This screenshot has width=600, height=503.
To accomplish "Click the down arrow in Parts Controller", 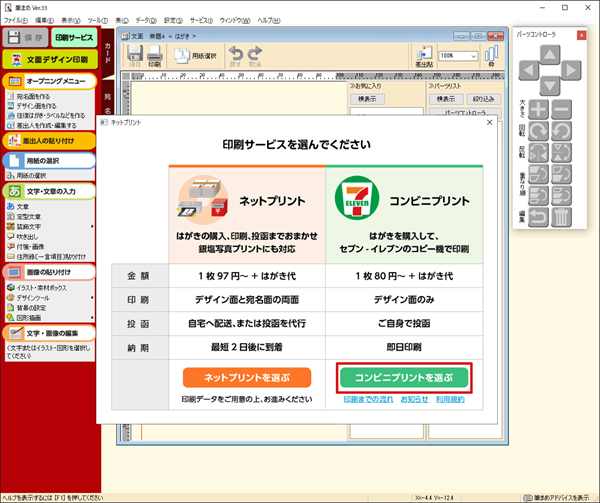I will [x=550, y=86].
